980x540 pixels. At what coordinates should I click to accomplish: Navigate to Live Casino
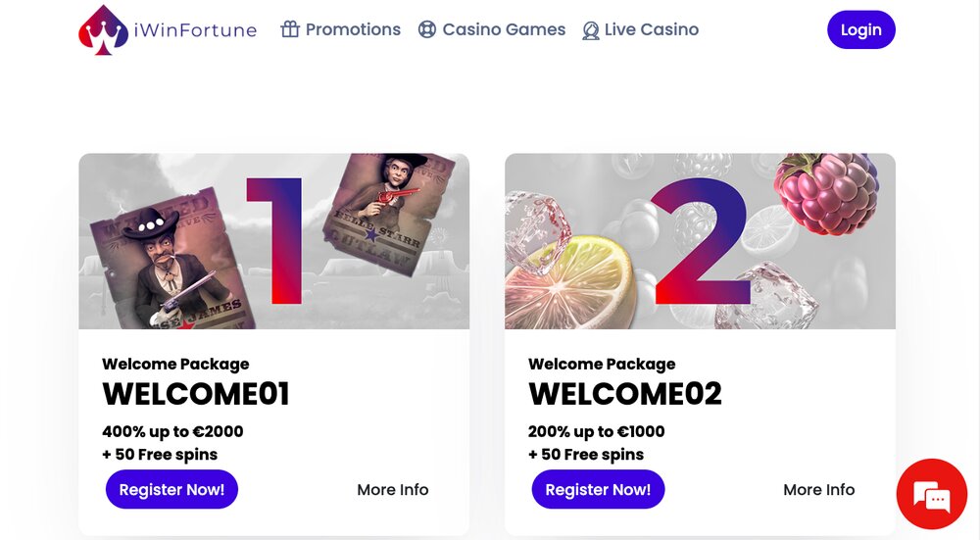tap(652, 29)
